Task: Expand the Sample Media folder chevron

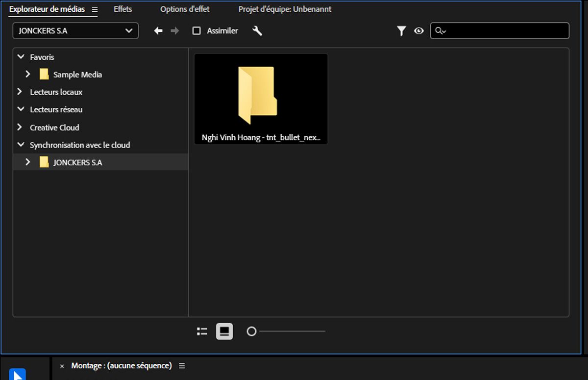Action: 28,75
